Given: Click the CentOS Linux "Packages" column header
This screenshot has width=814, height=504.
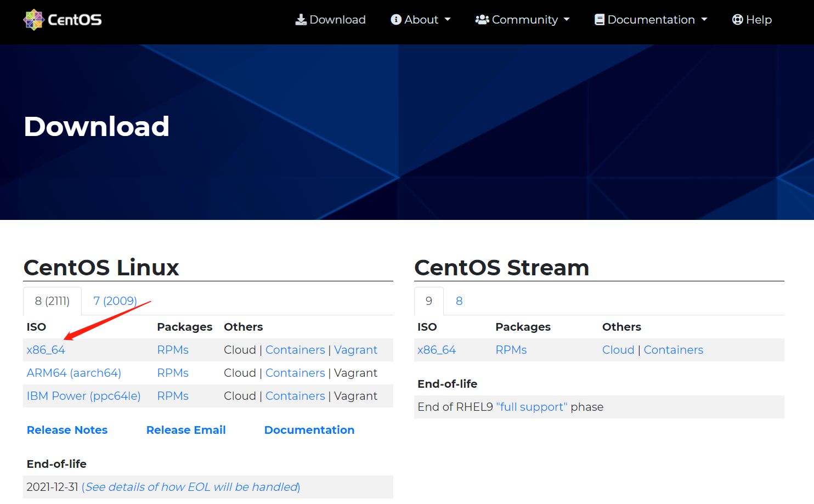Looking at the screenshot, I should 185,327.
